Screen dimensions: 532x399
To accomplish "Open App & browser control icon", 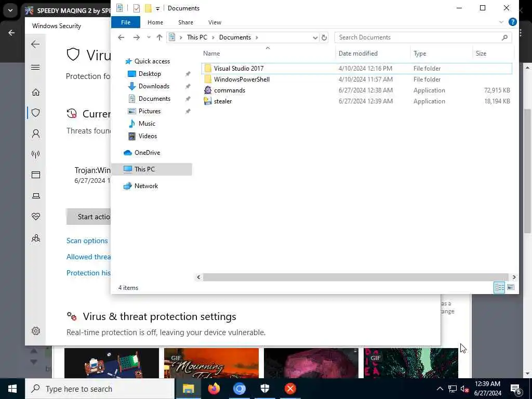I will [x=36, y=175].
